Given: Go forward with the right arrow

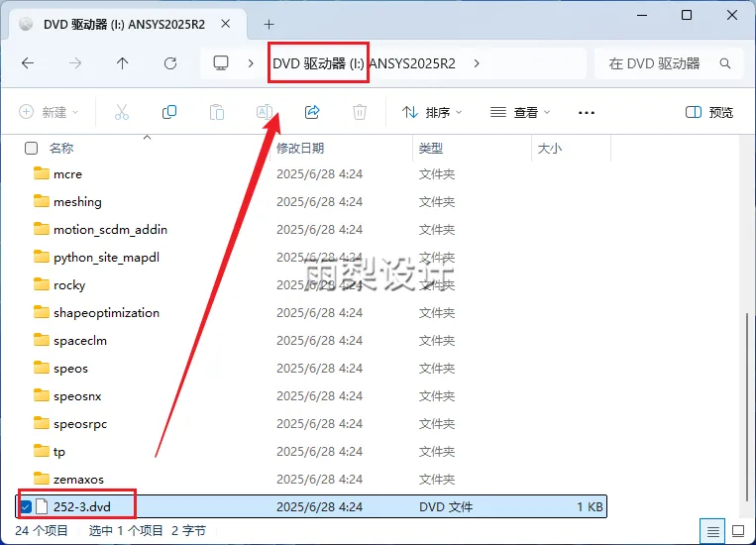Looking at the screenshot, I should pos(75,63).
